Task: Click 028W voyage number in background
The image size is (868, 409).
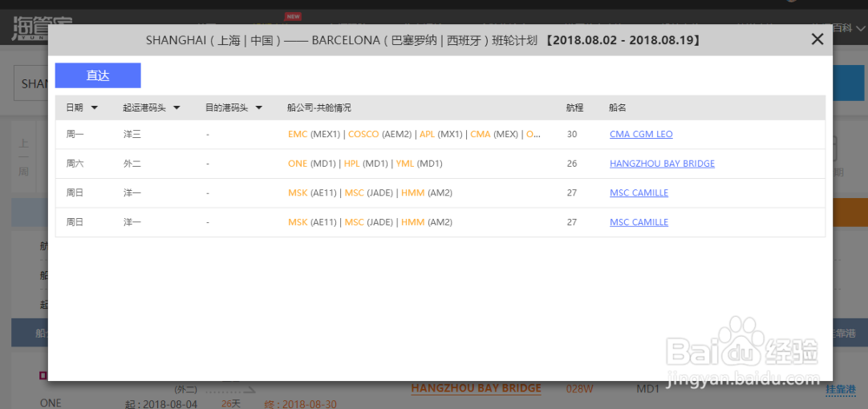Action: [x=580, y=388]
